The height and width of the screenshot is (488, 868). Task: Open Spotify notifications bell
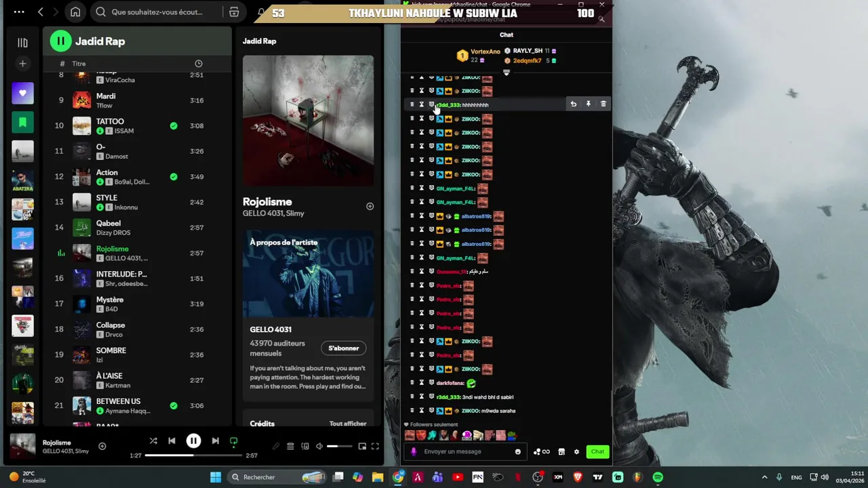click(261, 12)
